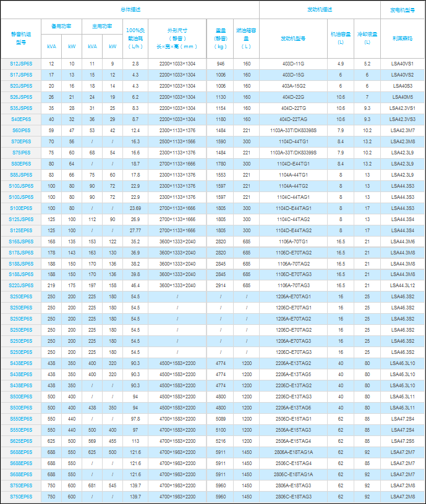Image resolution: width=426 pixels, height=504 pixels.
Task: Select the 发电机型号 column header
Action: 403,10
